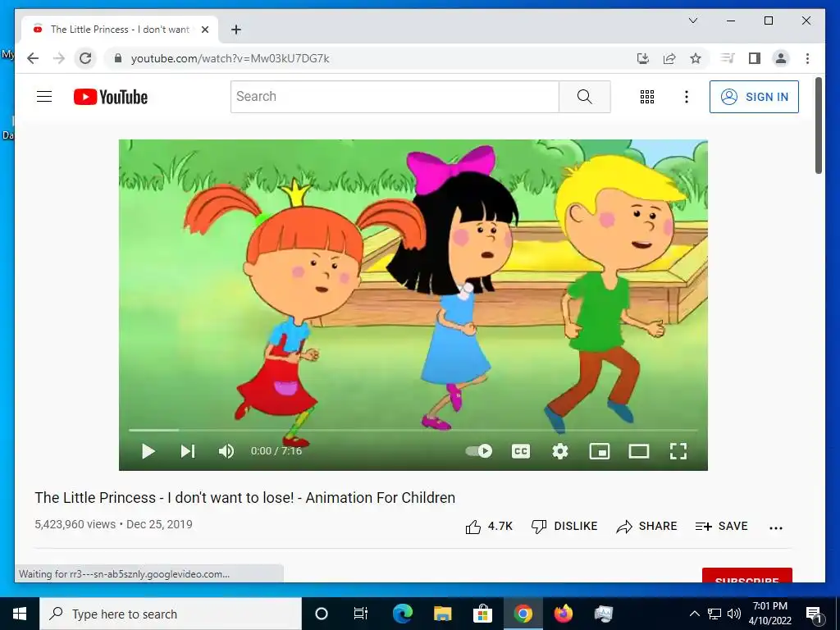
Task: Sign in to YouTube
Action: pos(754,97)
